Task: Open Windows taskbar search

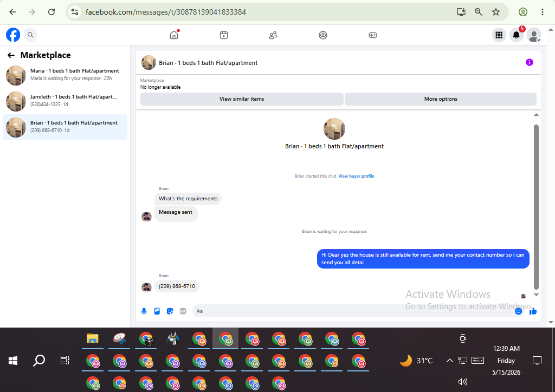Action: [x=39, y=361]
